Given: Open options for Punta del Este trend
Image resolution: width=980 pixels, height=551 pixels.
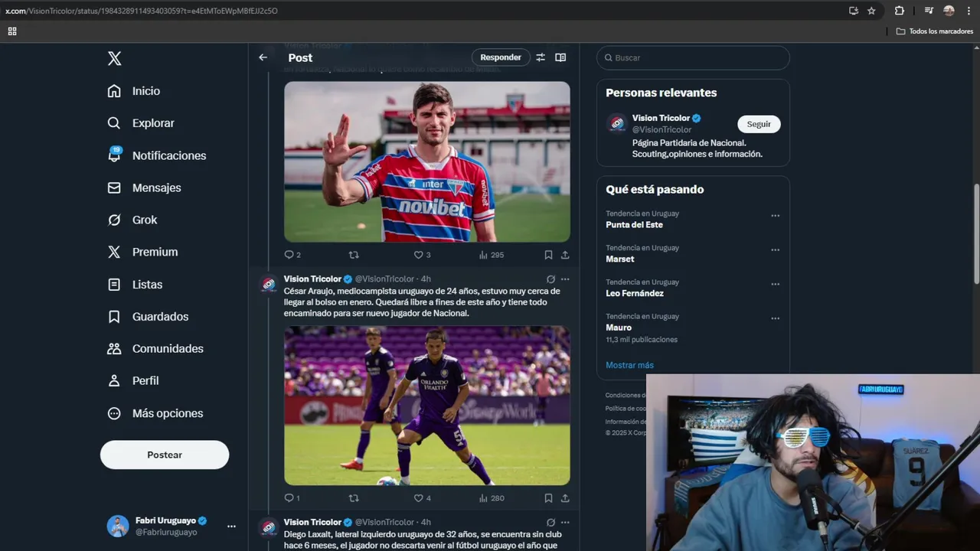Looking at the screenshot, I should [775, 216].
